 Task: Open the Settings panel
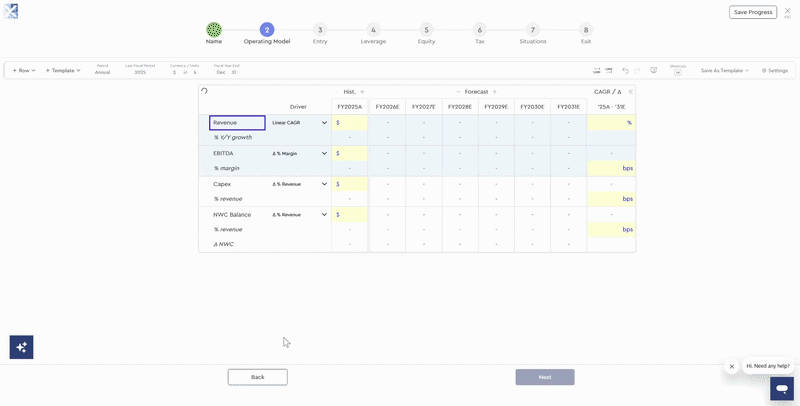click(x=775, y=71)
